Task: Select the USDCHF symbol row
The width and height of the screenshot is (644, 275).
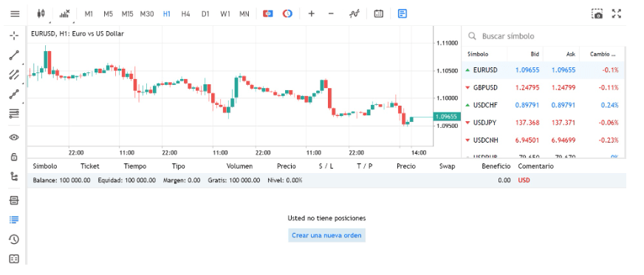Action: (544, 105)
